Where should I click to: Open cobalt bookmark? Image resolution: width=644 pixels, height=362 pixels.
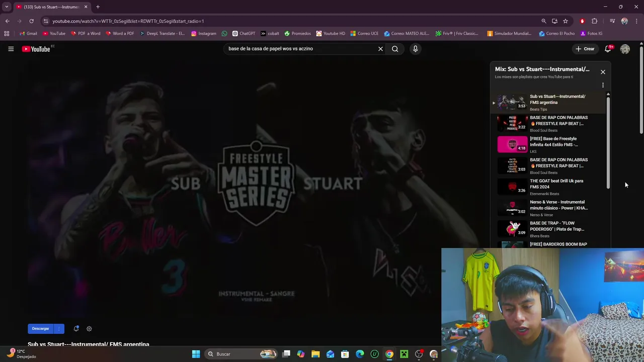tap(270, 34)
